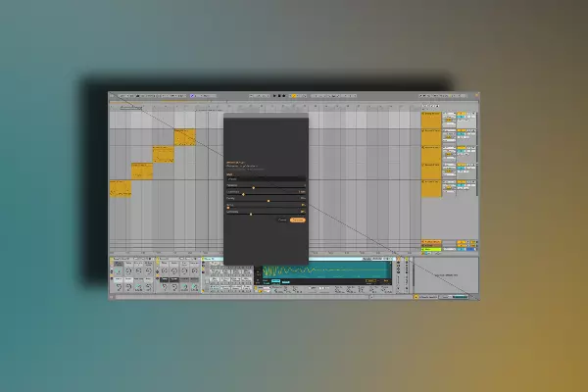
Task: Select the orange MIDI clip on the fourth track
Action: pyautogui.click(x=142, y=171)
